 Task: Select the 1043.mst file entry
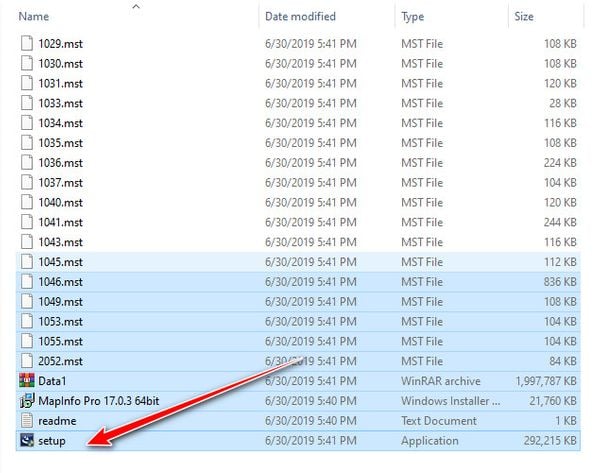60,242
